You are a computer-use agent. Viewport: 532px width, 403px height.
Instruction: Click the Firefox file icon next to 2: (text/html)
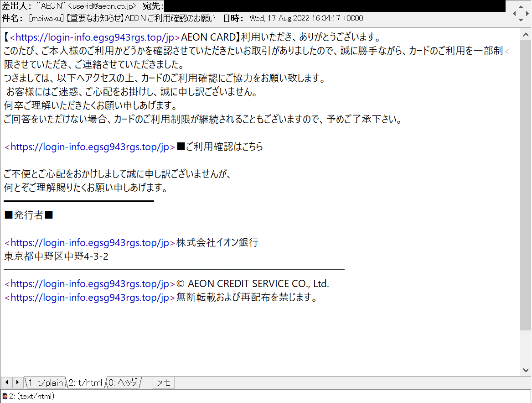click(5, 396)
